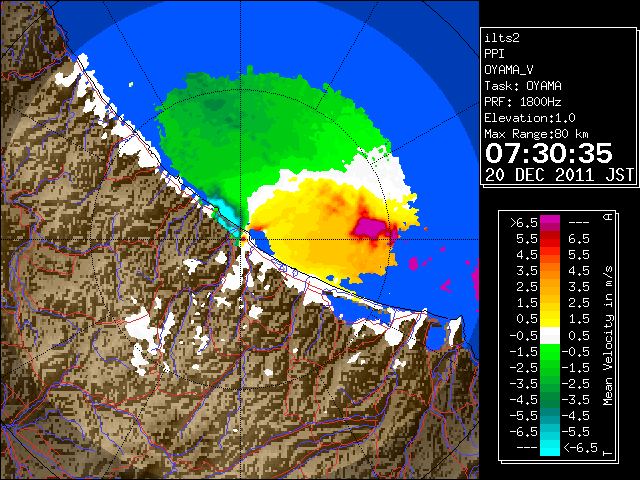This screenshot has height=480, width=640.
Task: Select the "Max Range:80 km" line
Action: [536, 134]
